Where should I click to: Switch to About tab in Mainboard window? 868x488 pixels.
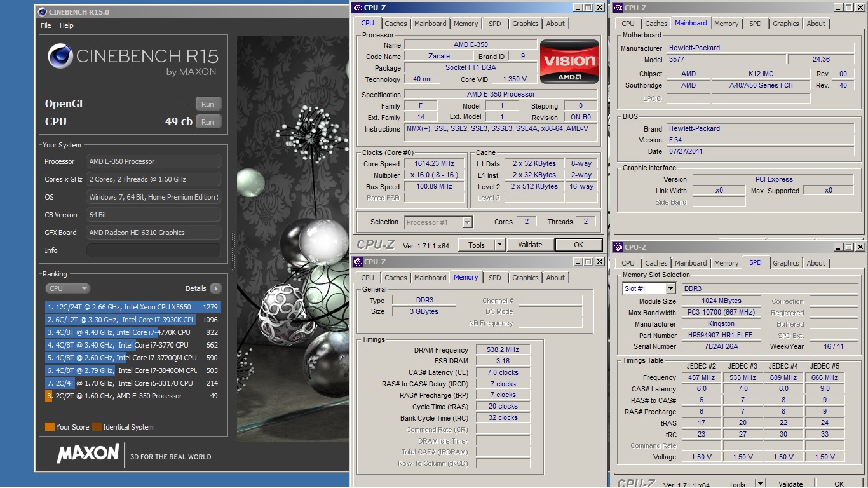(x=816, y=24)
